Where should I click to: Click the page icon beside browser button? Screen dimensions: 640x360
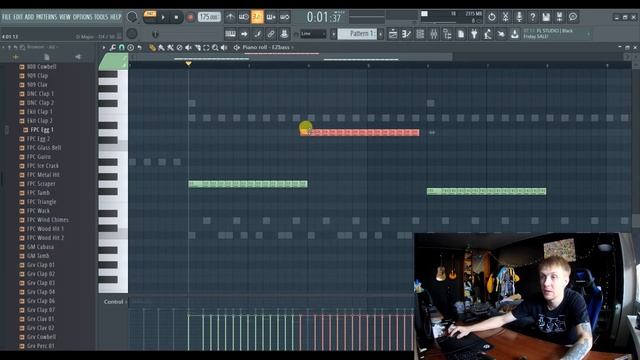tap(461, 34)
